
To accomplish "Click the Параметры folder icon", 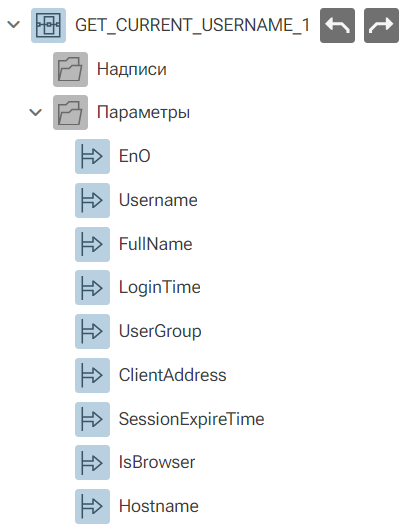I will tap(71, 112).
